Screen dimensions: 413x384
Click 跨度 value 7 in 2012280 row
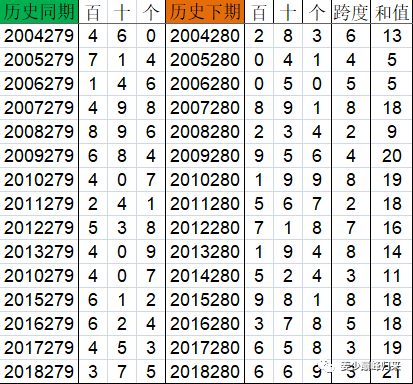coord(351,228)
